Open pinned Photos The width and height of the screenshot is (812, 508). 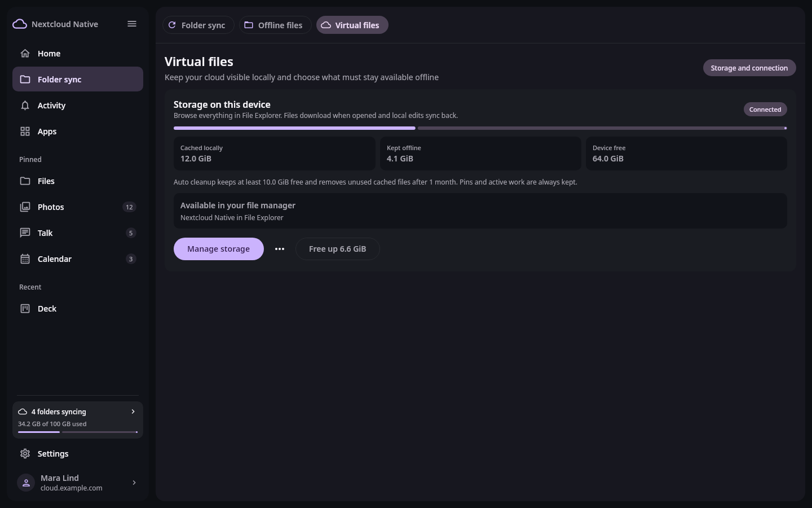coord(78,207)
